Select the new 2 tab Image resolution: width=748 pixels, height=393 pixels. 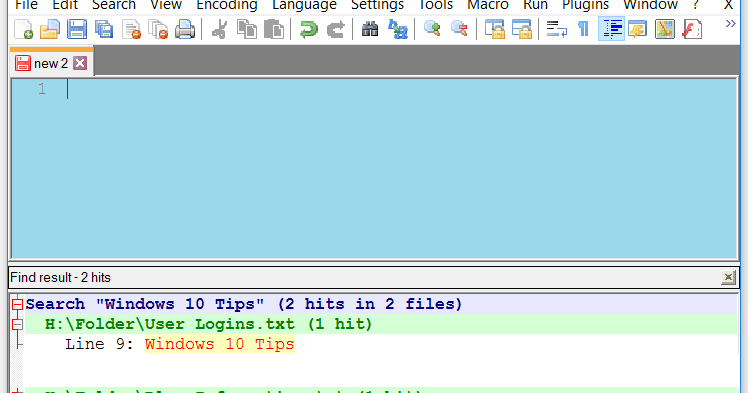51,63
